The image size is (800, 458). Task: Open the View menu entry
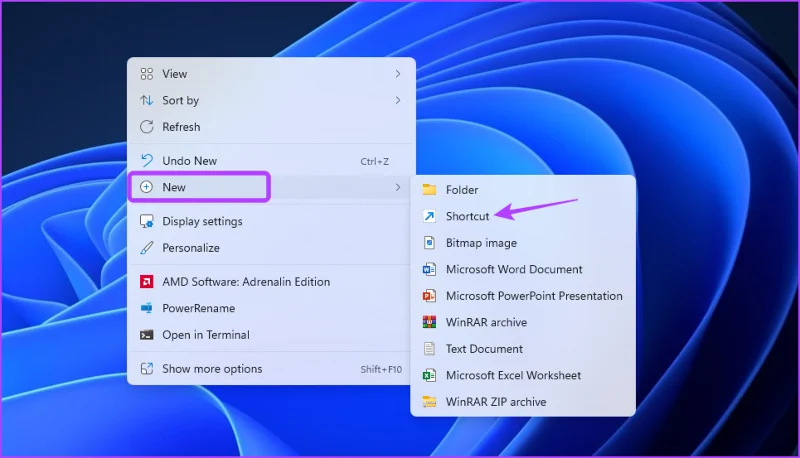pos(271,74)
